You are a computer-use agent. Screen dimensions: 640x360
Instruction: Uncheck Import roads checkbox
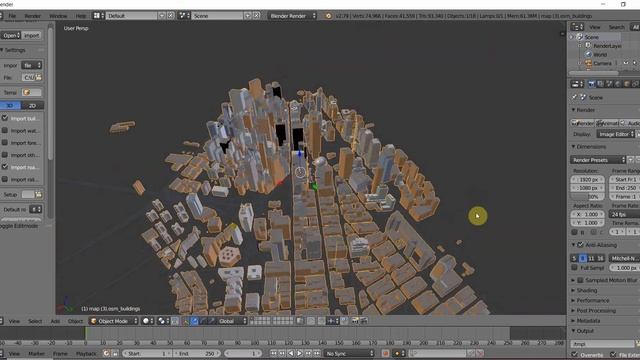click(x=5, y=167)
